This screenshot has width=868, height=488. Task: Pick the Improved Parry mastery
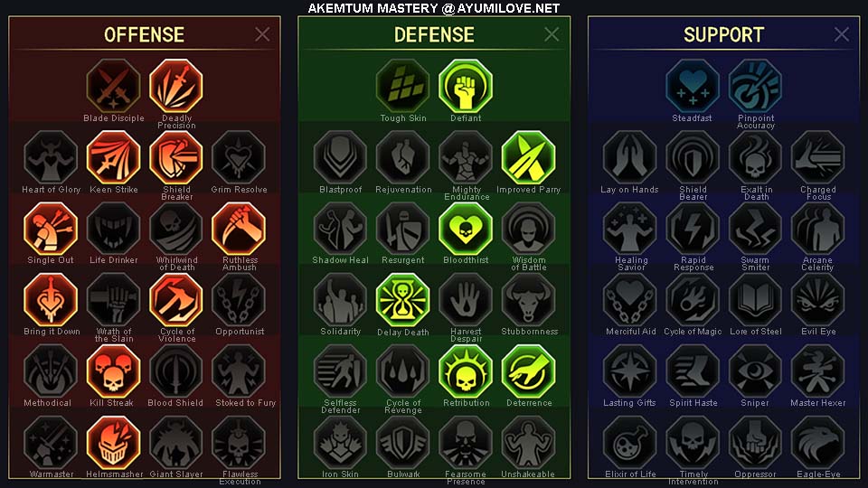tap(528, 157)
